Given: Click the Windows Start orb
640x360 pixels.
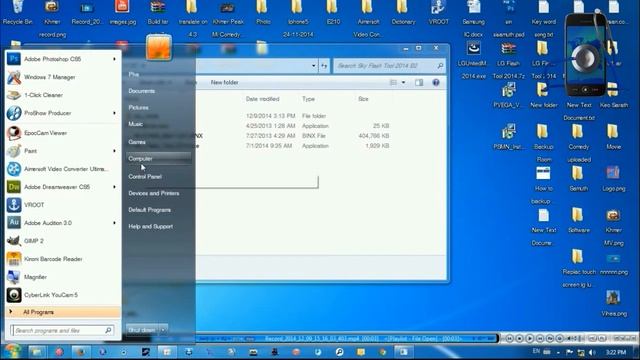Looking at the screenshot, I should (x=12, y=351).
